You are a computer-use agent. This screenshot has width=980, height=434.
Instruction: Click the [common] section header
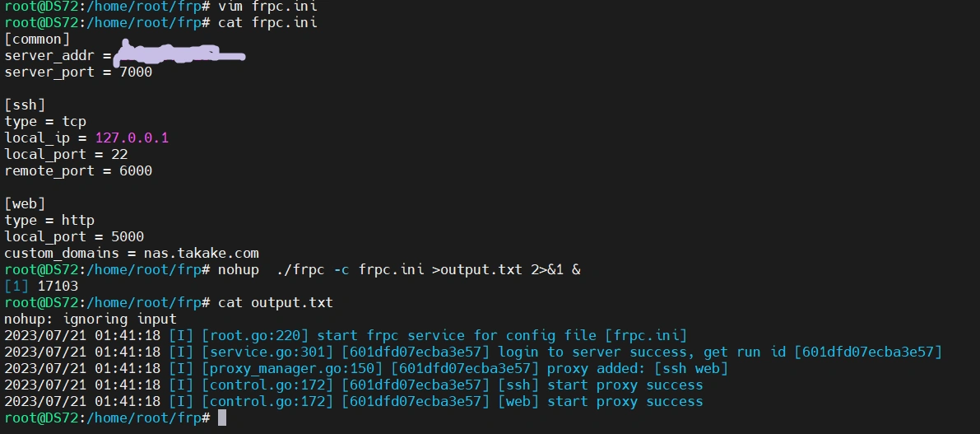coord(37,39)
